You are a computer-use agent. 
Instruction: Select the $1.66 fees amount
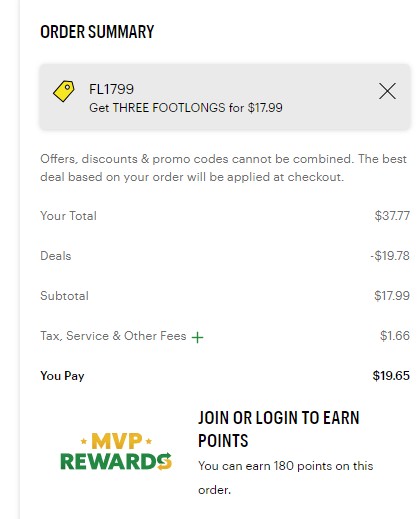(395, 336)
